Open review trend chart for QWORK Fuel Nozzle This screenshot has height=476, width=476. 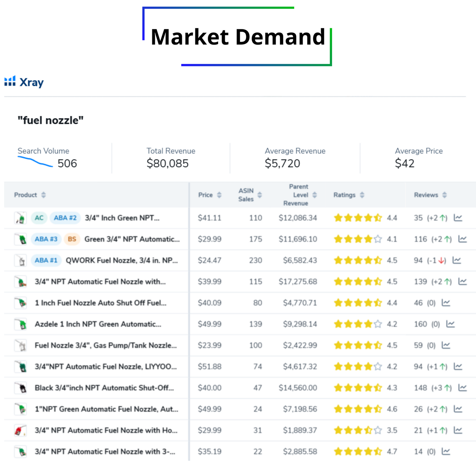pyautogui.click(x=457, y=260)
